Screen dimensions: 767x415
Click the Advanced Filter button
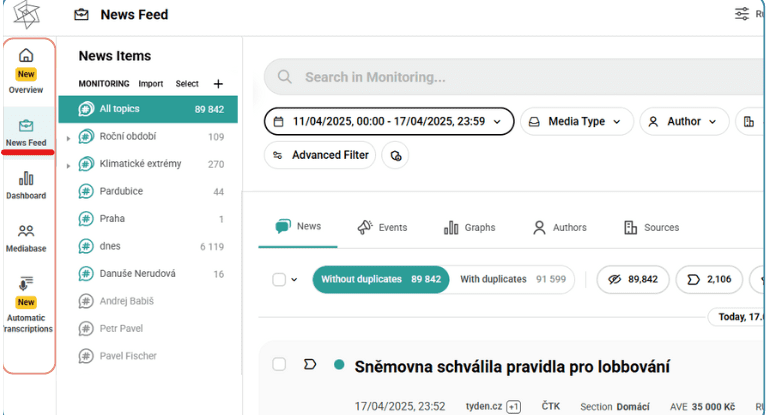321,155
